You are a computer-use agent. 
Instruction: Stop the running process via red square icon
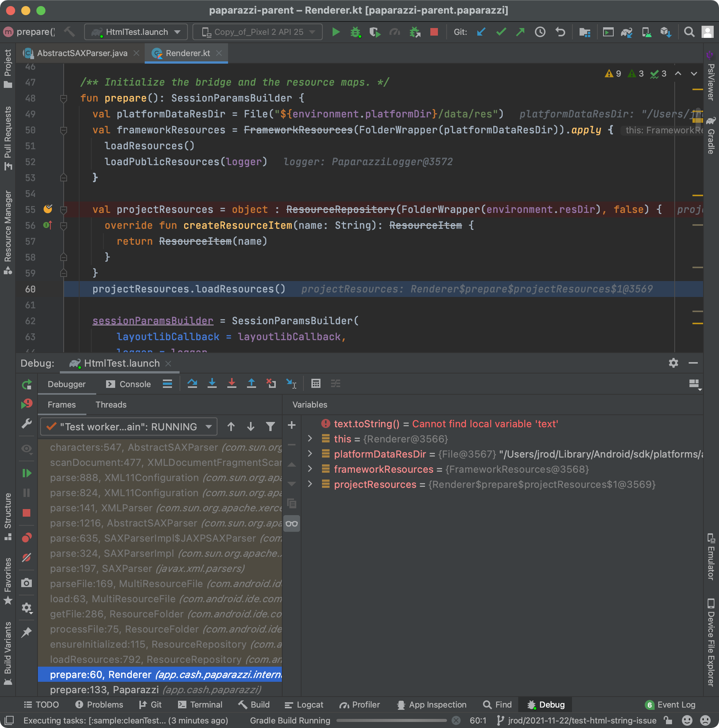433,32
